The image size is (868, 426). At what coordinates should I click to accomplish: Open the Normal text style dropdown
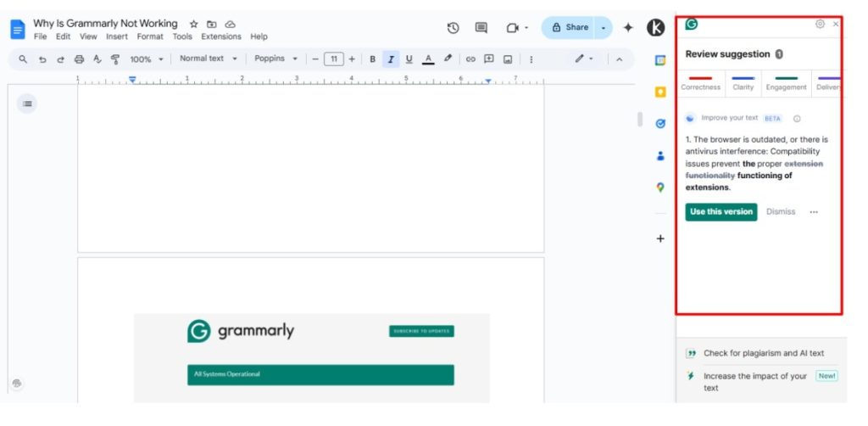209,59
